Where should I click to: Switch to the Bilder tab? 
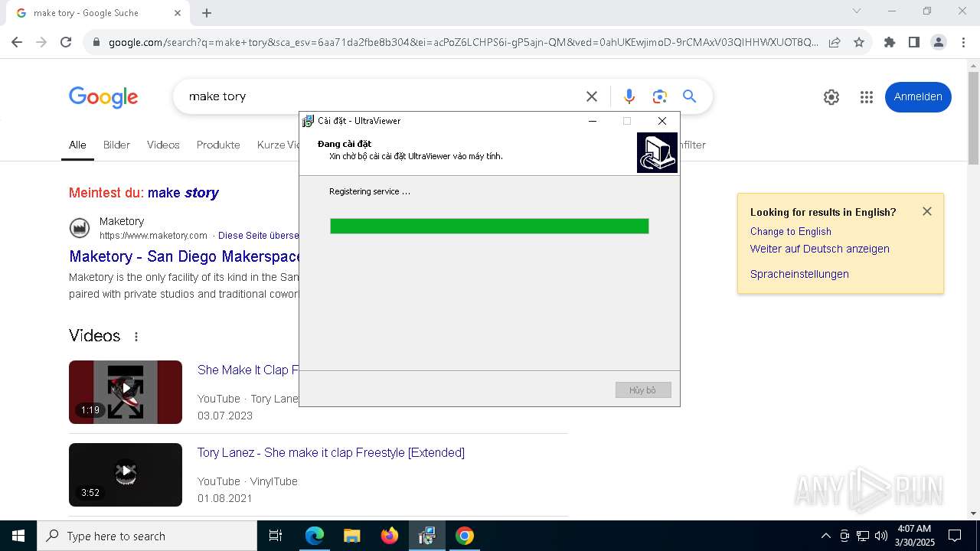pyautogui.click(x=116, y=145)
